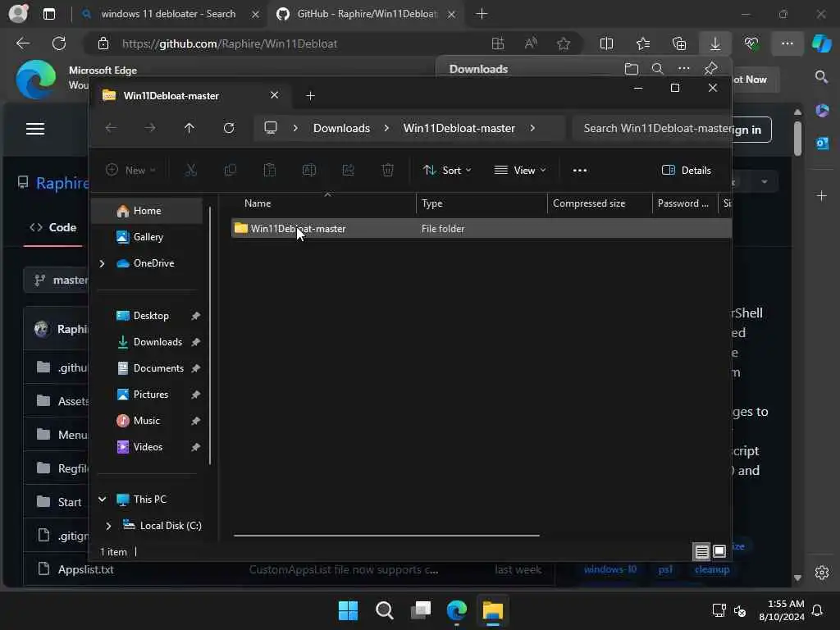Click the chevron before Downloads in address bar
The width and height of the screenshot is (840, 630).
click(x=295, y=128)
